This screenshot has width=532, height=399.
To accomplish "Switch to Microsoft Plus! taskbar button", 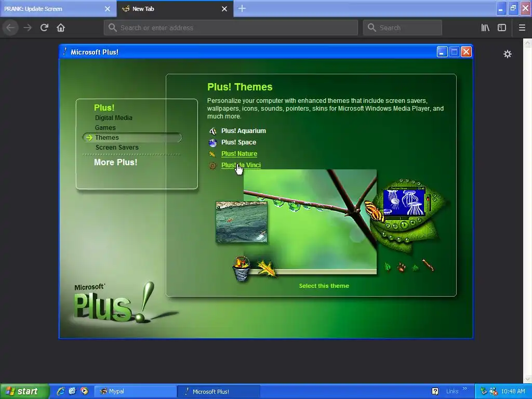I will coord(219,391).
